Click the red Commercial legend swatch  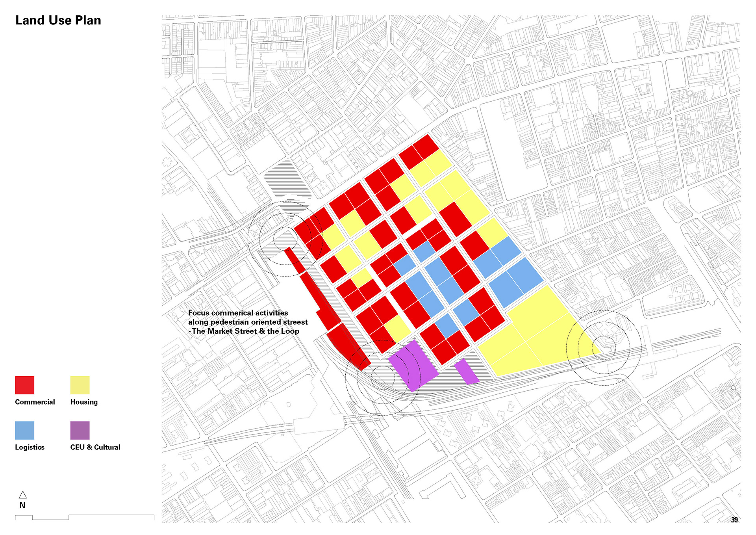24,385
